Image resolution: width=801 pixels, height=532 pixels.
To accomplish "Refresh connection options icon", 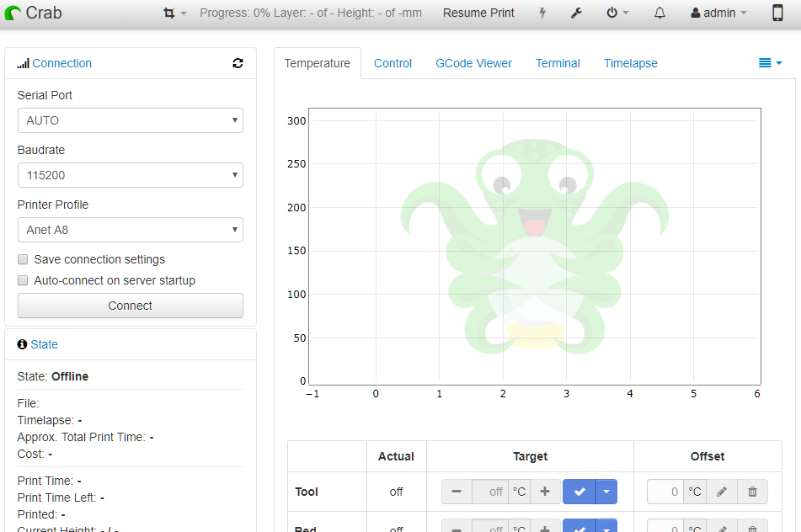I will point(238,63).
